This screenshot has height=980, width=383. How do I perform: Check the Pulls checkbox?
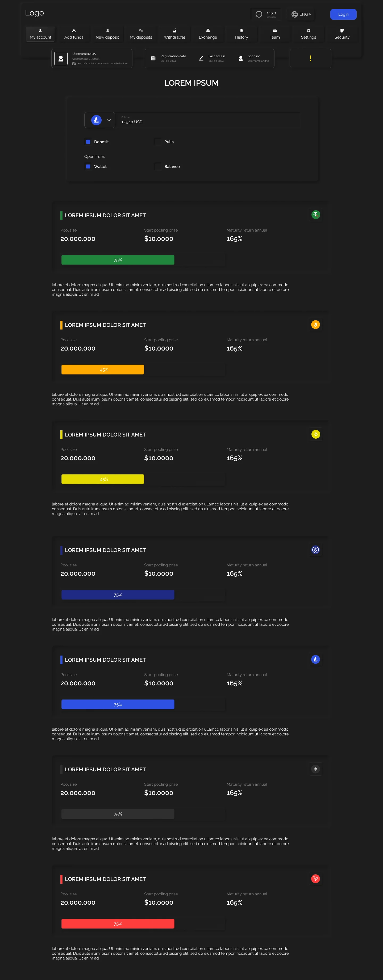(x=157, y=142)
